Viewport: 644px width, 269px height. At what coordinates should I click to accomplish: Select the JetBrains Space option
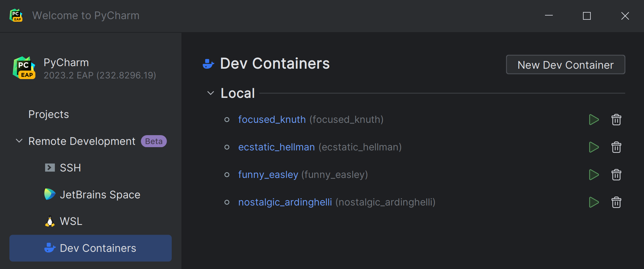coord(100,194)
